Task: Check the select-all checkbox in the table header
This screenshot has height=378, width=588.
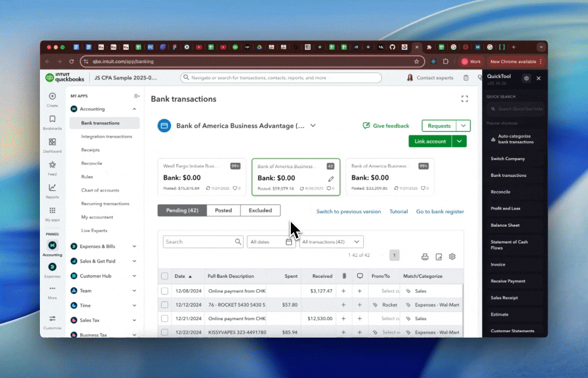Action: pos(165,276)
